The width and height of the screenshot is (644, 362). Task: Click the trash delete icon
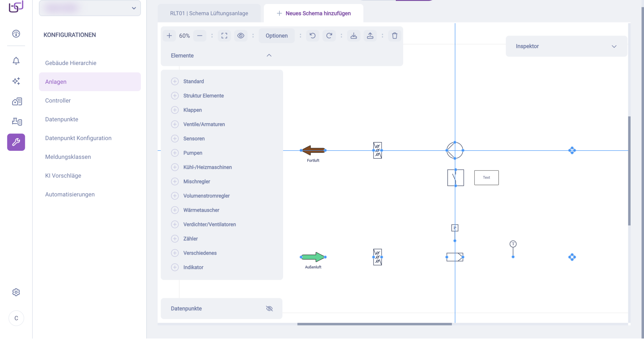394,36
